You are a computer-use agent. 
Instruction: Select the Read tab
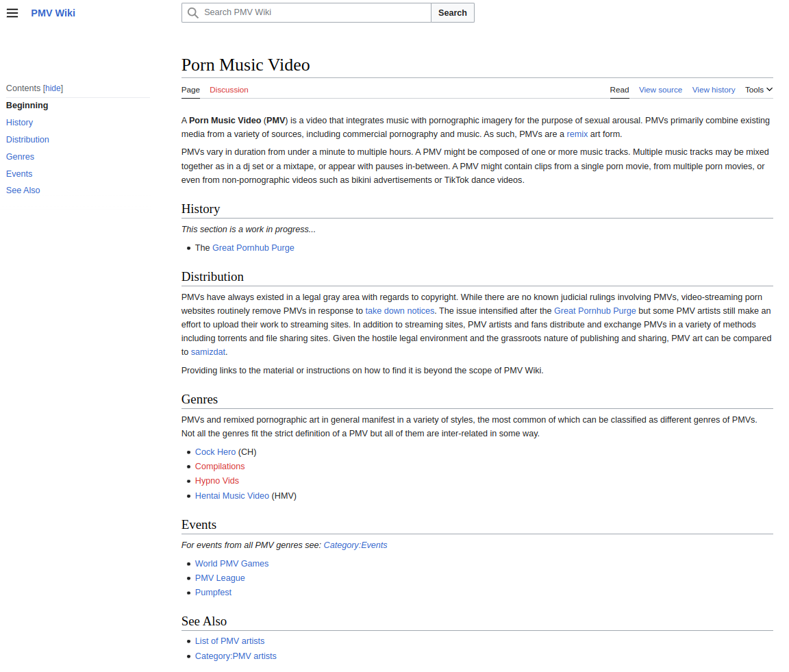click(619, 90)
